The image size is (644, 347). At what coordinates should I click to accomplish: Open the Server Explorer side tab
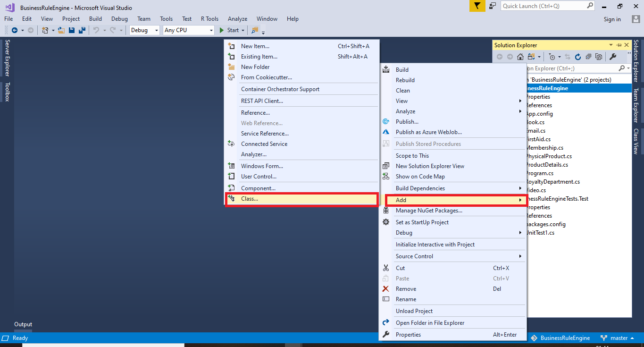pos(7,58)
